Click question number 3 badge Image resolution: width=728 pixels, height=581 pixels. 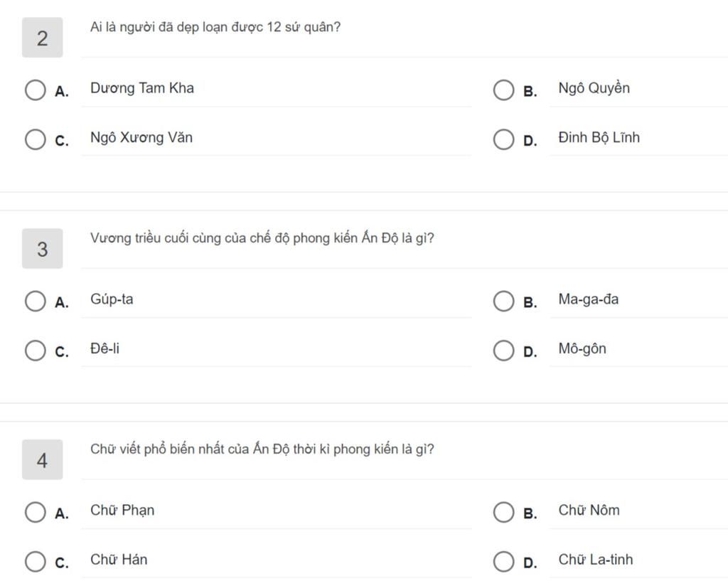[42, 248]
